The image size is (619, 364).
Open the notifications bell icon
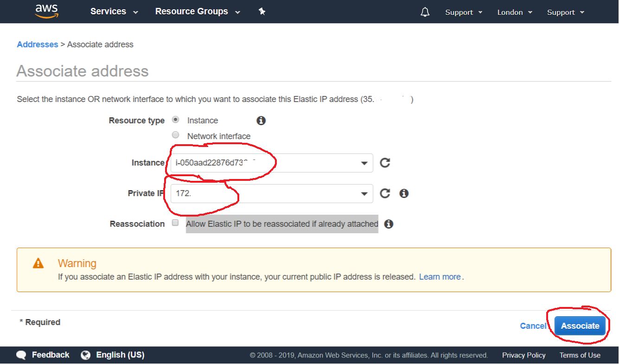(x=425, y=12)
